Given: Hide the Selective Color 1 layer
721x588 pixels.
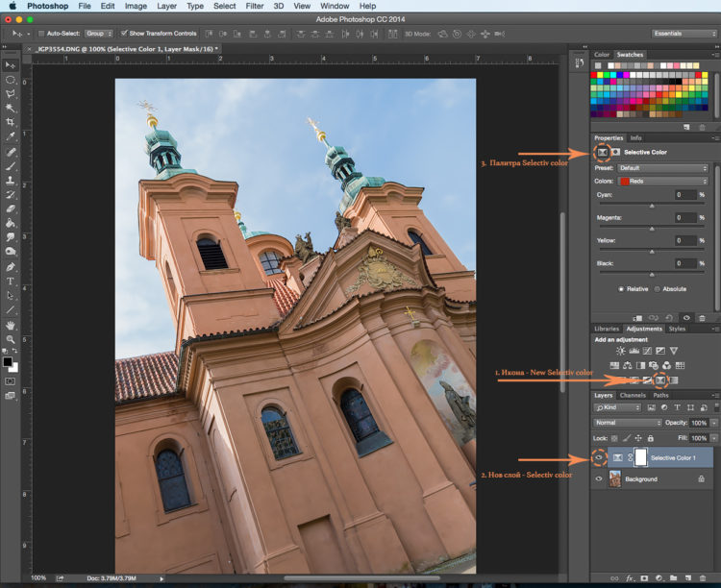Looking at the screenshot, I should pos(600,457).
